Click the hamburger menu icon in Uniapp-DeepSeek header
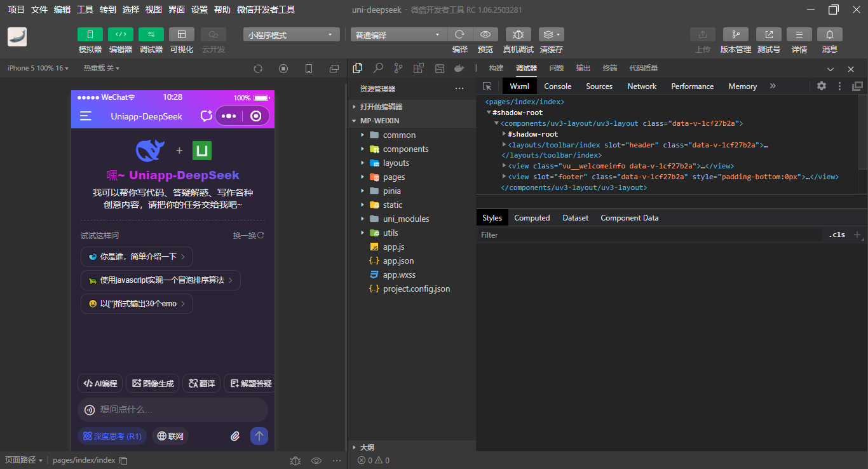This screenshot has width=868, height=469. (x=86, y=116)
